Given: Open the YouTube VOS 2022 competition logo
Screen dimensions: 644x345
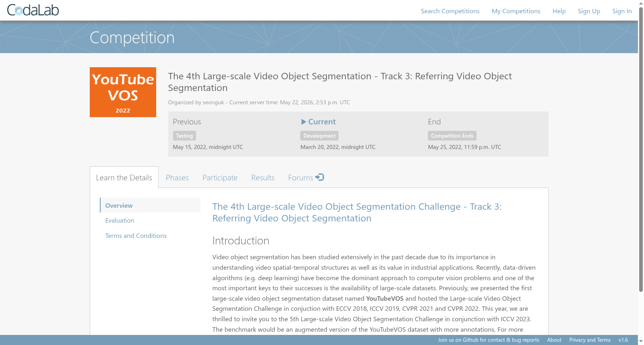Looking at the screenshot, I should point(123,92).
